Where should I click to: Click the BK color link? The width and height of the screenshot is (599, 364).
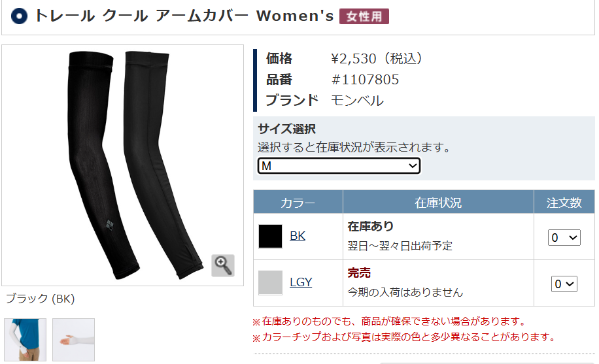(297, 236)
